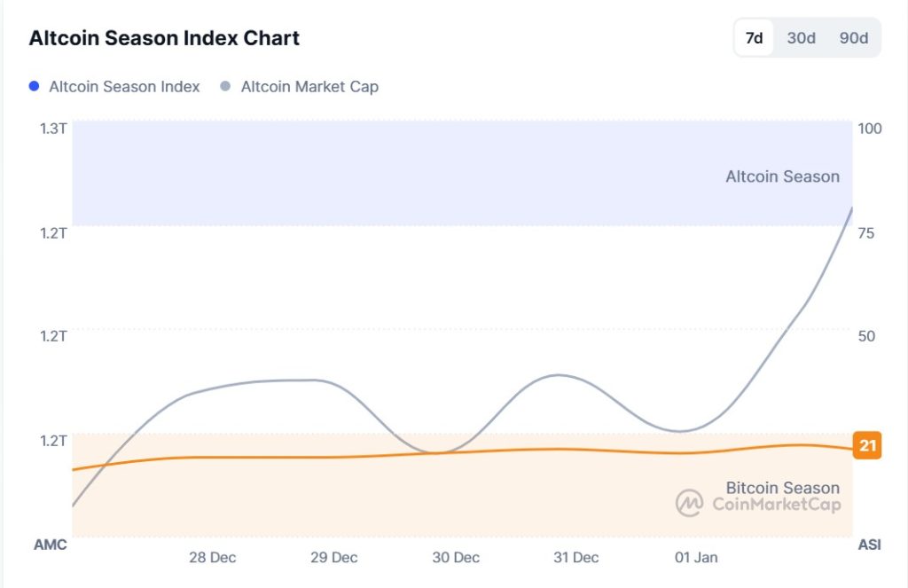
Task: Click the ASI axis label
Action: point(870,545)
